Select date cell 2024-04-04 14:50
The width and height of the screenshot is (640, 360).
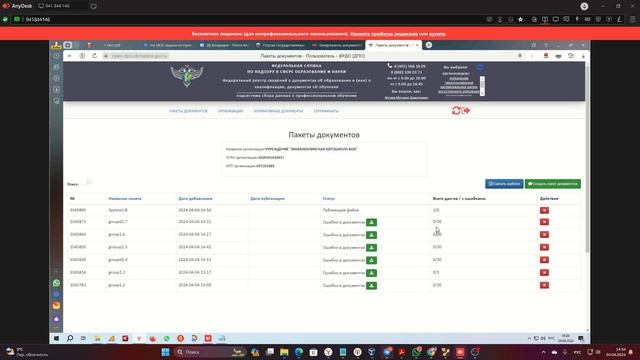pos(195,210)
